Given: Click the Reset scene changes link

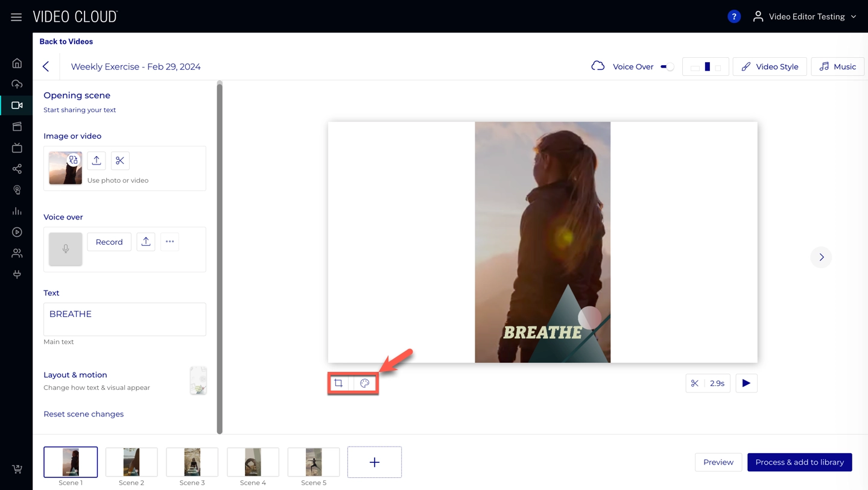Looking at the screenshot, I should [x=83, y=414].
